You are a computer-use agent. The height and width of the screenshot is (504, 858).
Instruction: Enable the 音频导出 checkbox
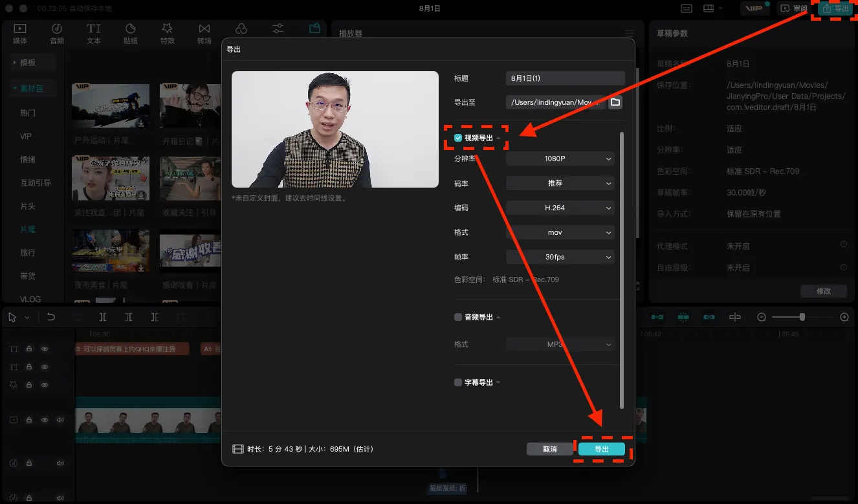click(x=458, y=317)
